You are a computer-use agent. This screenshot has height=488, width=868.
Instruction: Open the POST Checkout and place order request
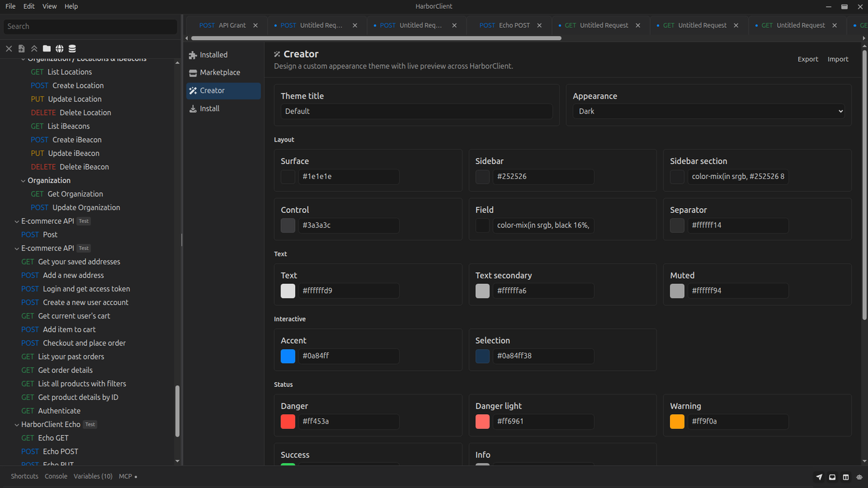click(73, 343)
